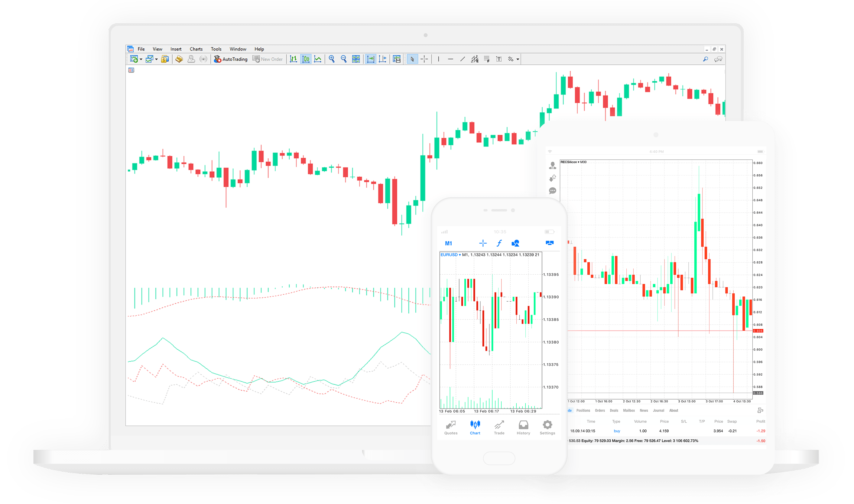Select the trendline drawing tool
Viewport: 854px width, 504px height.
[x=463, y=59]
